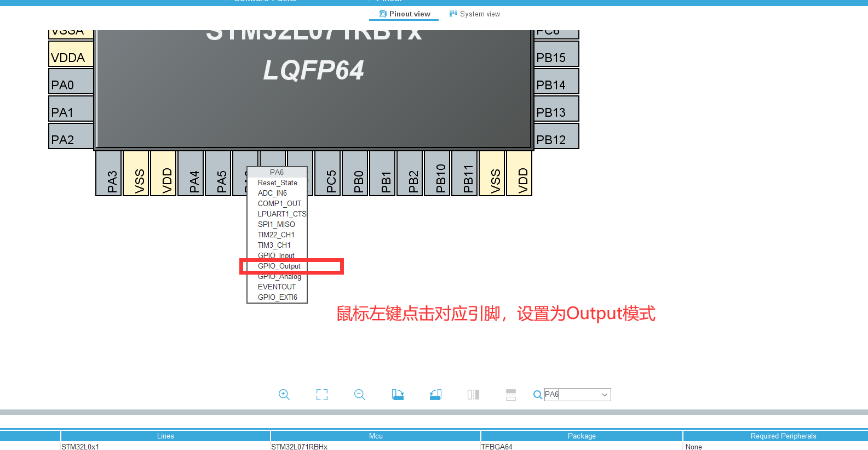Click the VSS pin next to PA3

(x=136, y=173)
